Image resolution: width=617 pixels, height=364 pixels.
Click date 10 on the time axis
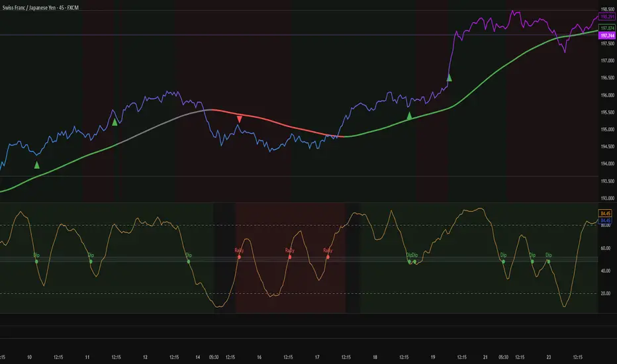coord(30,357)
